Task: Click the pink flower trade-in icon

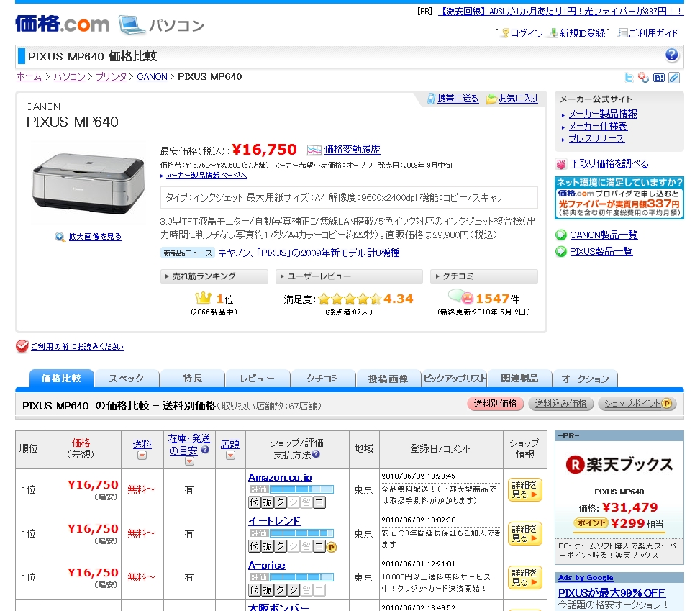Action: [560, 164]
